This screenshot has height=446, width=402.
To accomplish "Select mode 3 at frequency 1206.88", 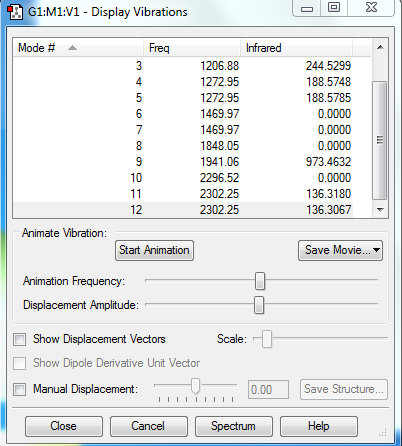I will point(183,66).
